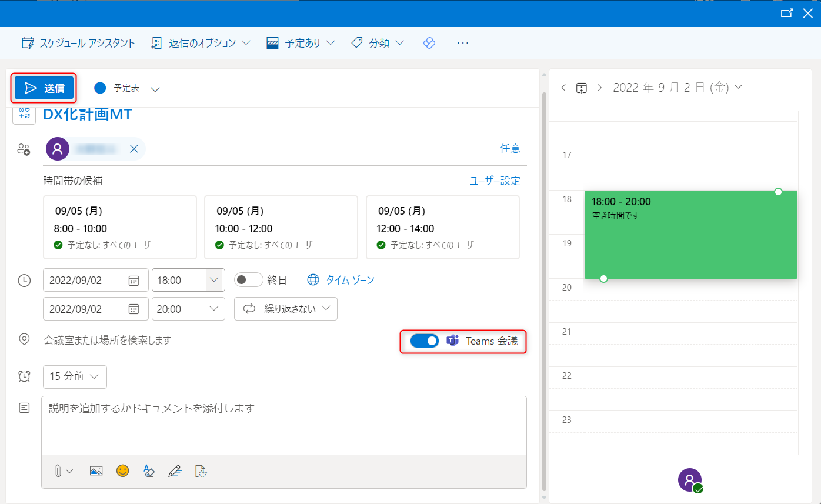Click the 送信 button
821x504 pixels.
click(45, 88)
